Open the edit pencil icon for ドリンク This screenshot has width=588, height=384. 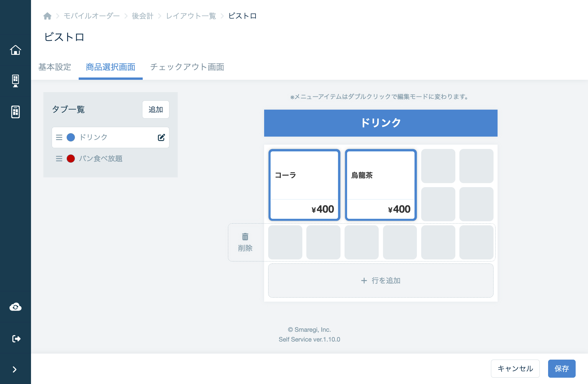[161, 137]
